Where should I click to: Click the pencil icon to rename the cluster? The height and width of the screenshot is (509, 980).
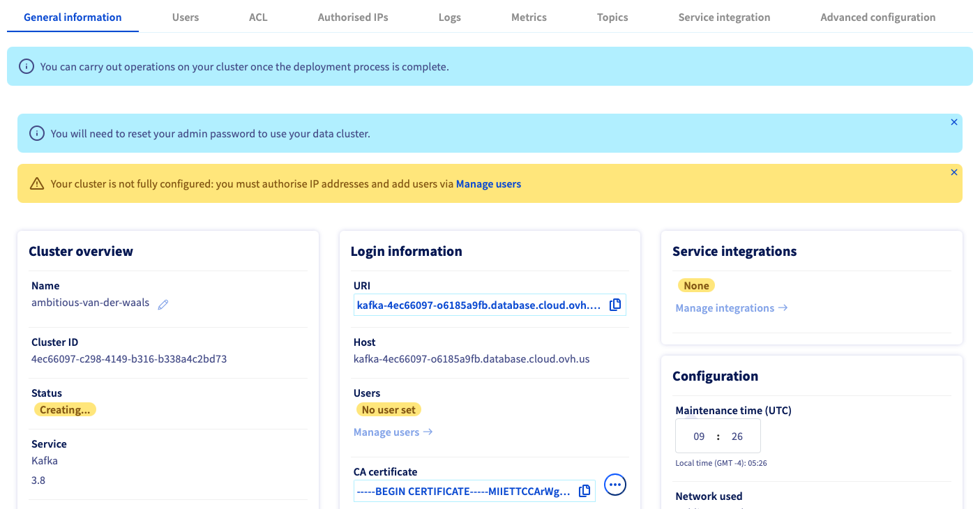(163, 304)
